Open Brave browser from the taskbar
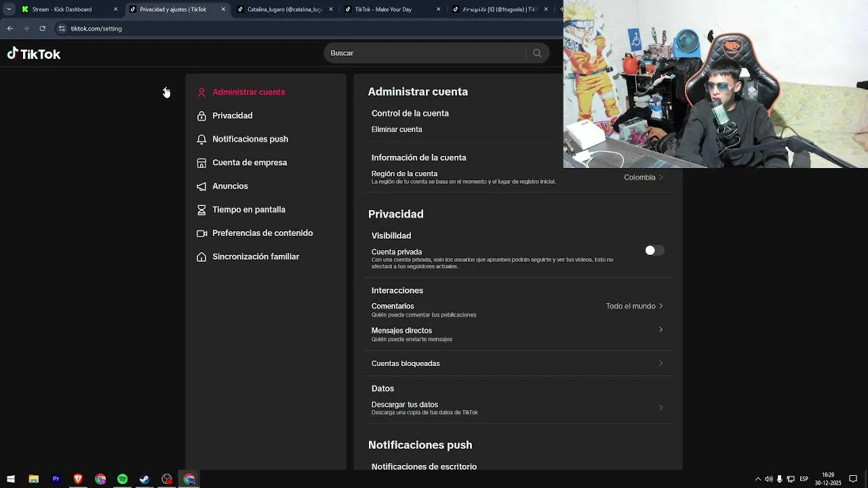The image size is (868, 488). coord(78,479)
